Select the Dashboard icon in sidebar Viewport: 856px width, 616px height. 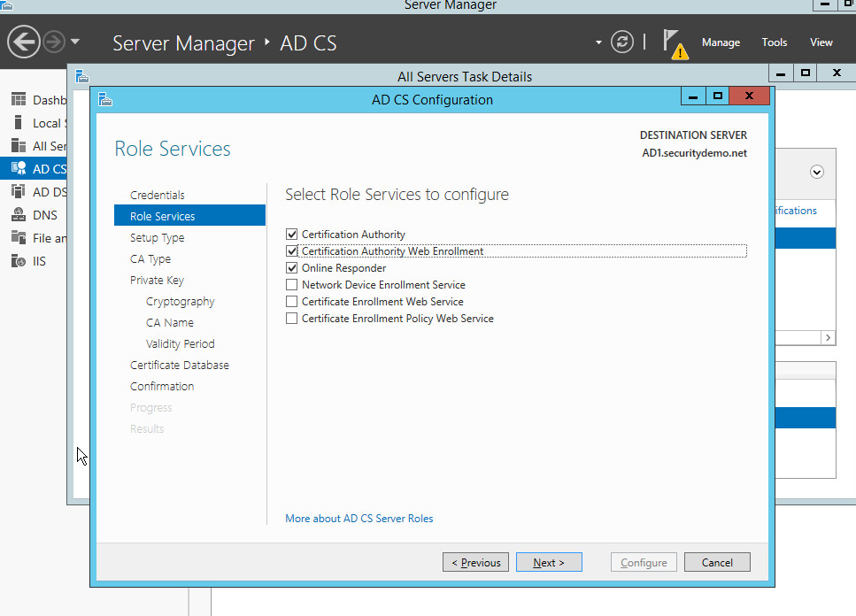[x=19, y=99]
